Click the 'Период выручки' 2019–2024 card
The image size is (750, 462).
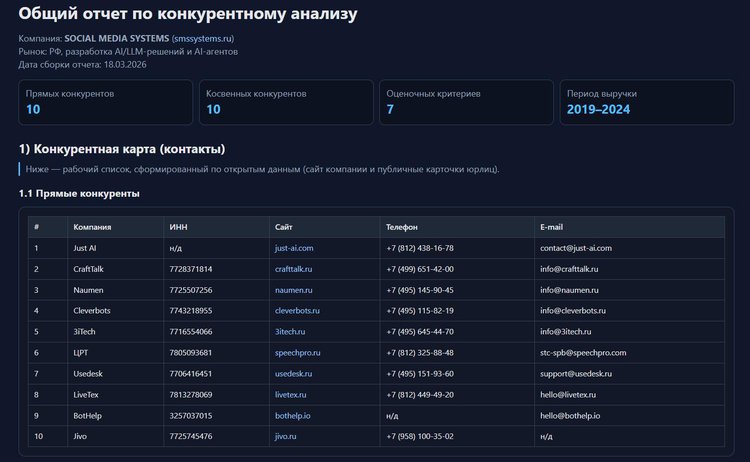pos(647,102)
